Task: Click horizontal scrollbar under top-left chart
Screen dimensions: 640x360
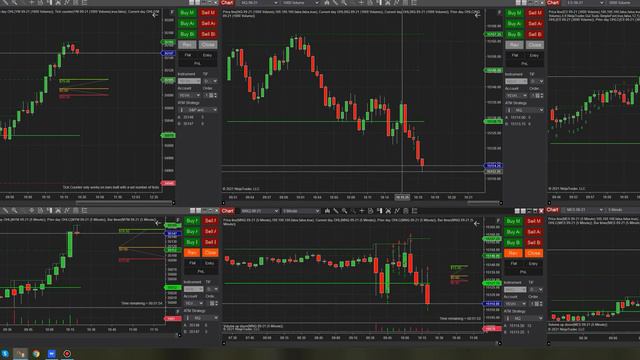Action: 124,202
